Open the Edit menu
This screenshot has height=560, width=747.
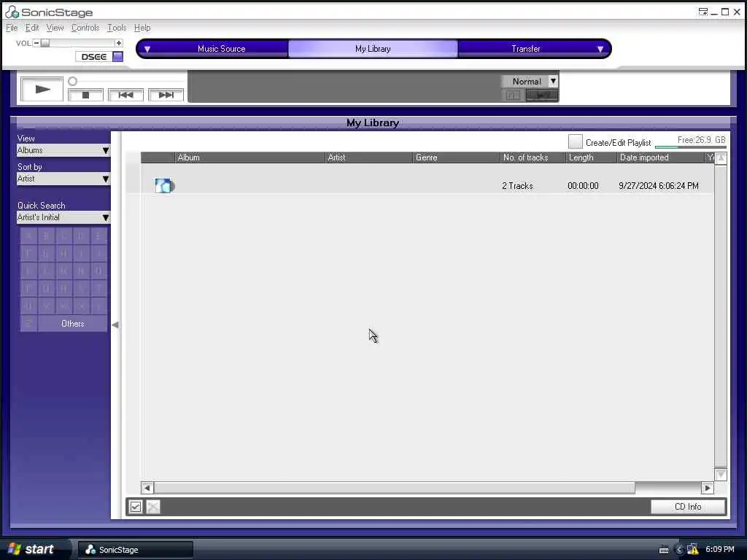[32, 28]
